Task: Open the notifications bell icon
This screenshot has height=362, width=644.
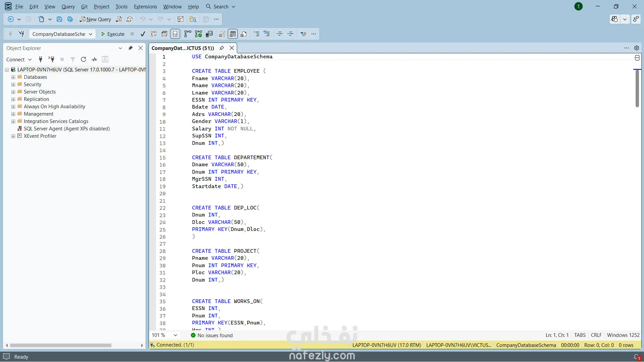Action: coord(637,357)
